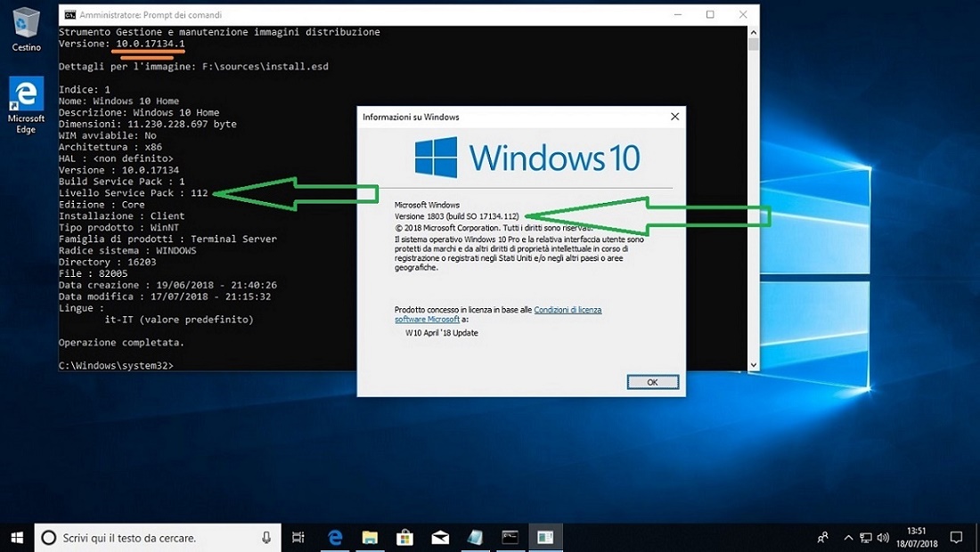The width and height of the screenshot is (980, 552).
Task: Open the volume tray icon
Action: click(x=883, y=538)
